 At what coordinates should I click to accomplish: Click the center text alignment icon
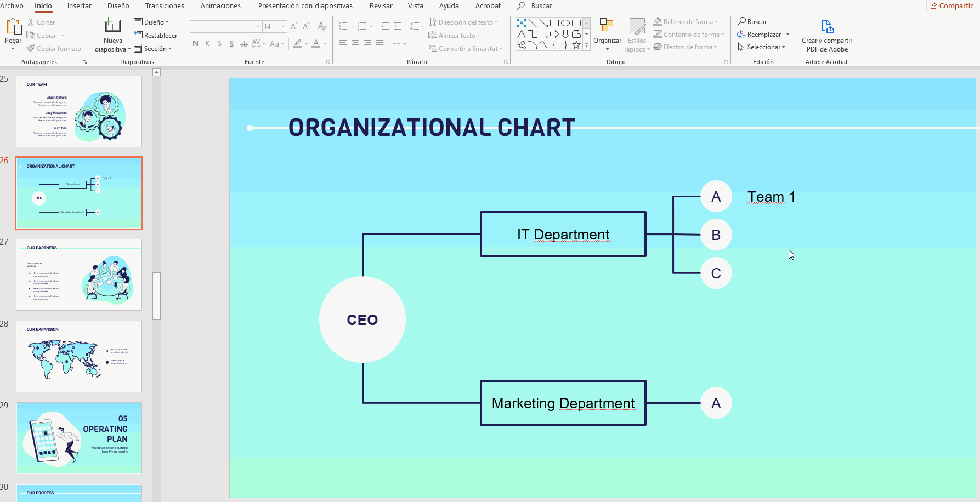point(355,43)
